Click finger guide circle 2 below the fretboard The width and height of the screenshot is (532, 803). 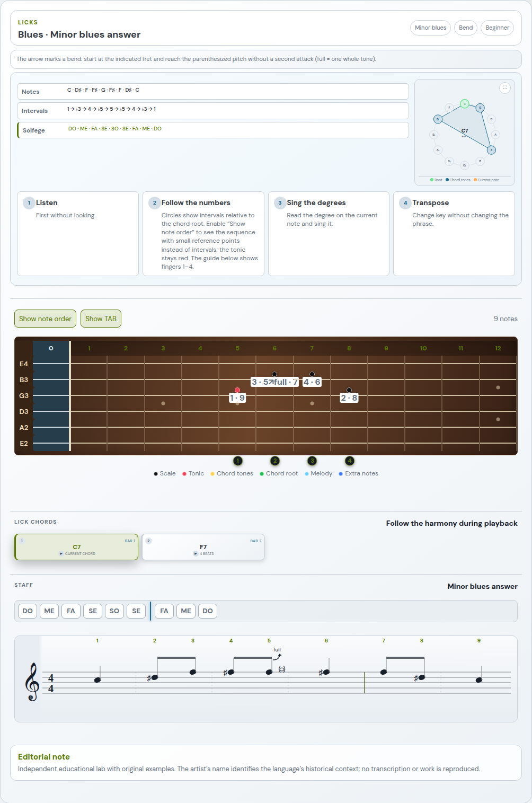(x=275, y=461)
